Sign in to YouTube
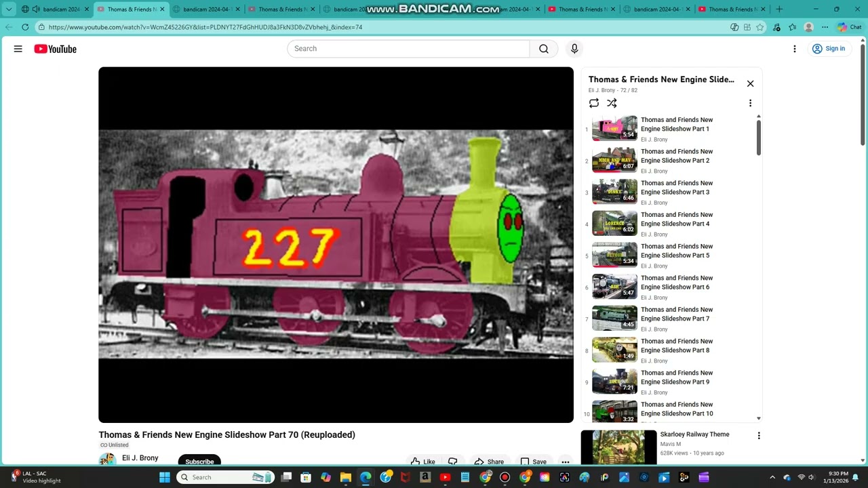The height and width of the screenshot is (488, 868). (829, 49)
